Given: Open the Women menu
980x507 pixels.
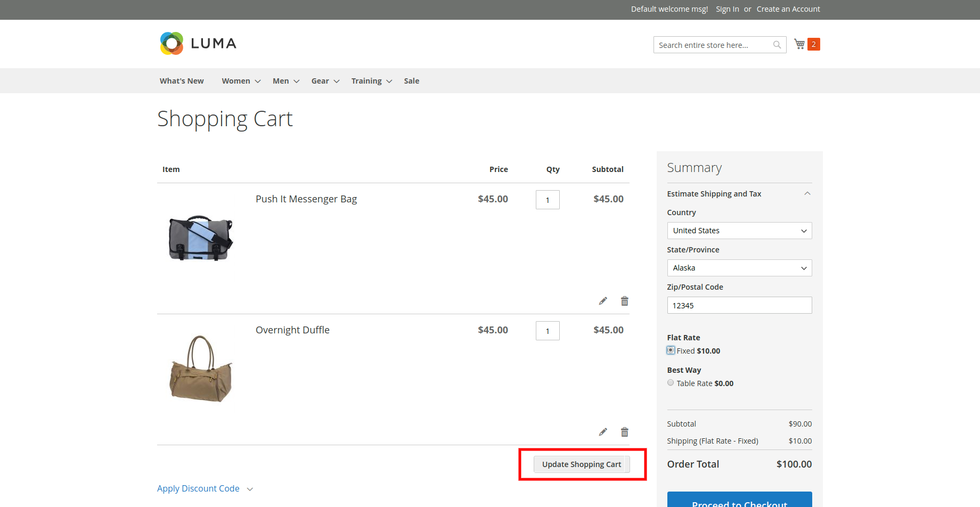Looking at the screenshot, I should [236, 80].
